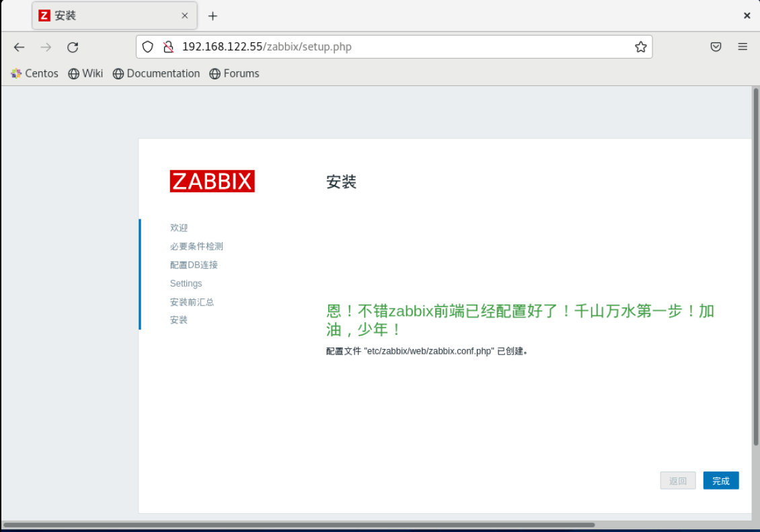Screen dimensions: 760x532
Task: Click the horizontal page scrollbar
Action: [299, 525]
